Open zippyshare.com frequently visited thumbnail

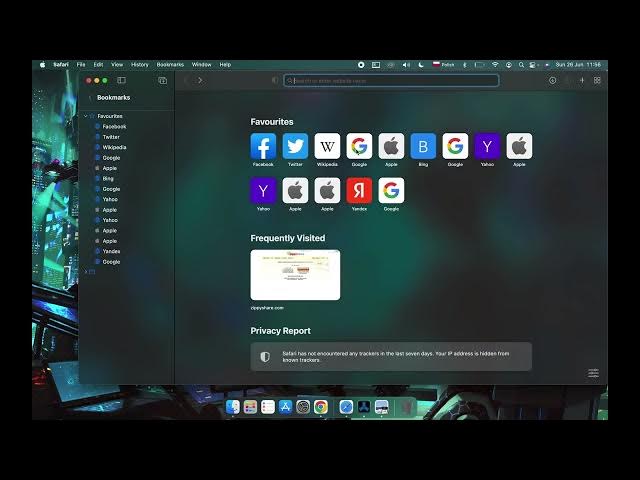click(295, 275)
